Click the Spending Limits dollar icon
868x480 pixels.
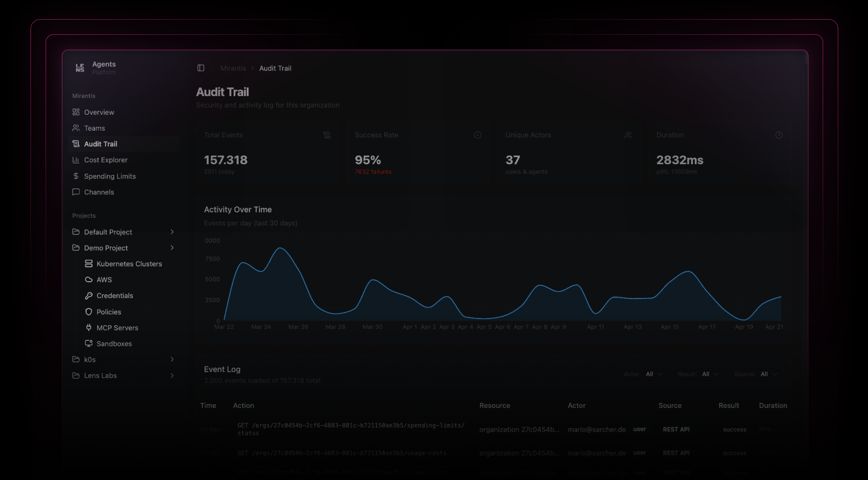pos(76,176)
